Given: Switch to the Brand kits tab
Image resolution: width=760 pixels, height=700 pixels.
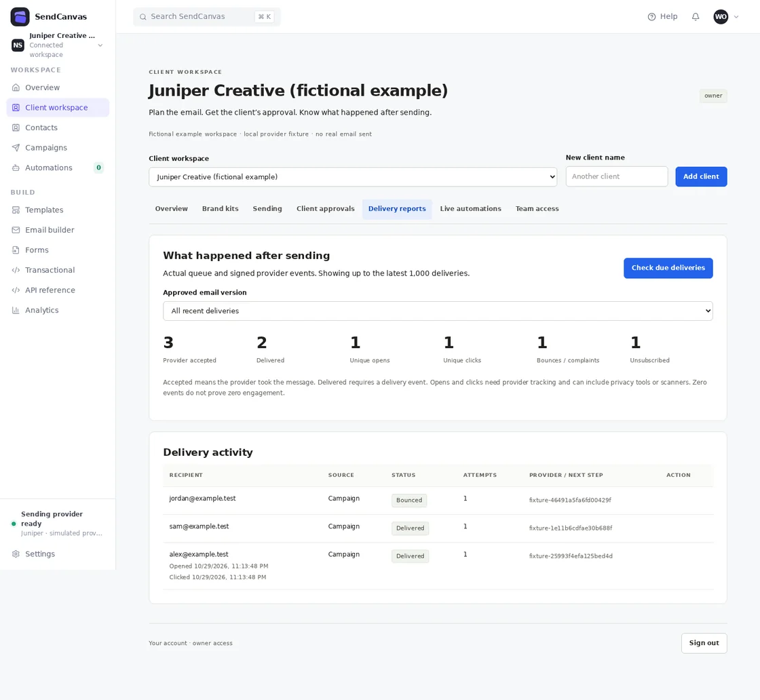Looking at the screenshot, I should [x=220, y=209].
